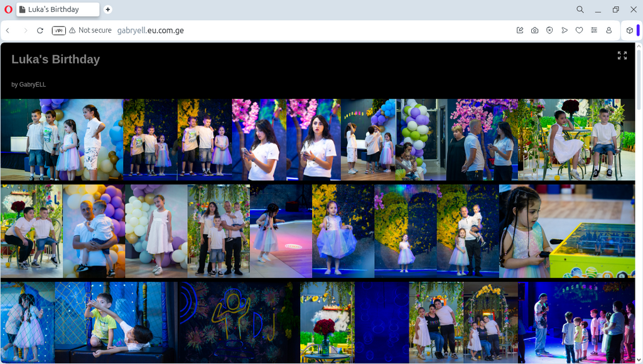The width and height of the screenshot is (643, 364).
Task: Take a snapshot with camera icon
Action: [x=535, y=30]
